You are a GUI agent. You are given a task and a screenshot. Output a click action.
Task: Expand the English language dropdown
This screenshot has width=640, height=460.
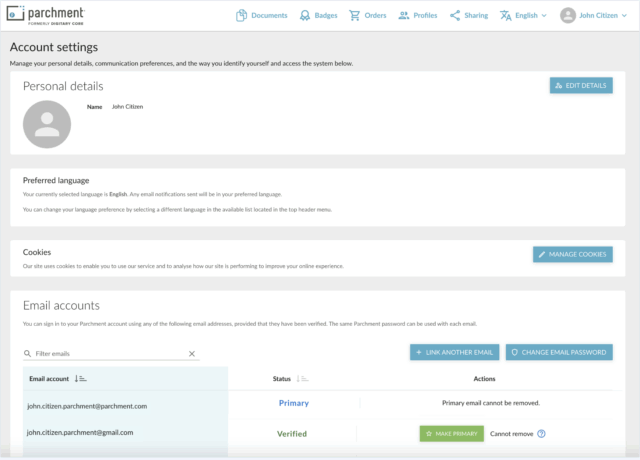pyautogui.click(x=523, y=15)
